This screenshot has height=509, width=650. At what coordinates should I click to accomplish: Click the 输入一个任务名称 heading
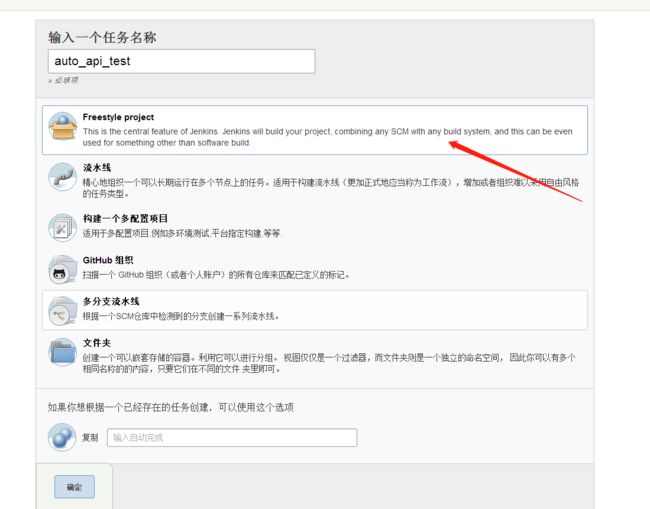102,37
